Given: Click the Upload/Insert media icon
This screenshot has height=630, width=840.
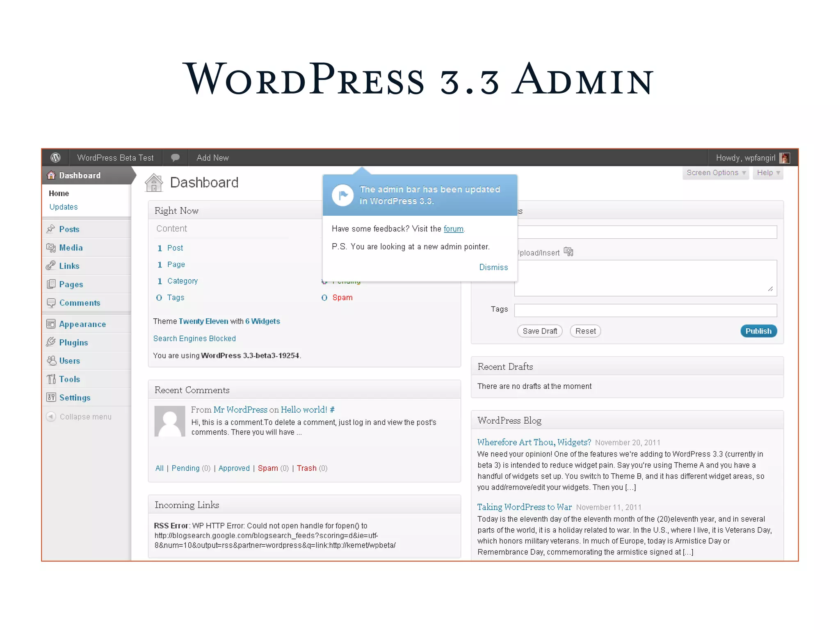Looking at the screenshot, I should coord(568,251).
